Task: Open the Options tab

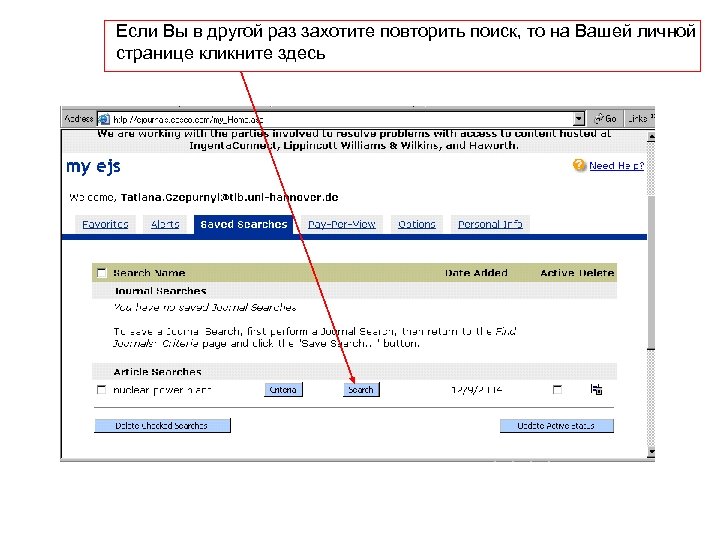Action: click(x=416, y=224)
